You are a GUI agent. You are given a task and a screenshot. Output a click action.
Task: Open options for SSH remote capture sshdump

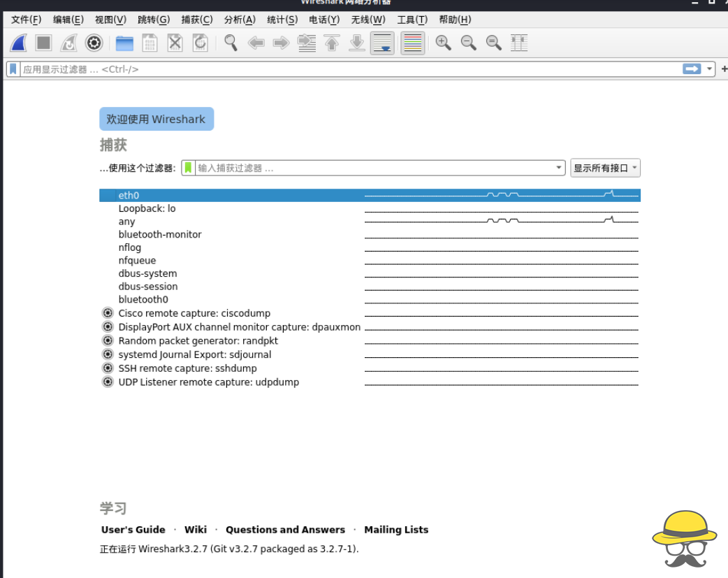[108, 368]
